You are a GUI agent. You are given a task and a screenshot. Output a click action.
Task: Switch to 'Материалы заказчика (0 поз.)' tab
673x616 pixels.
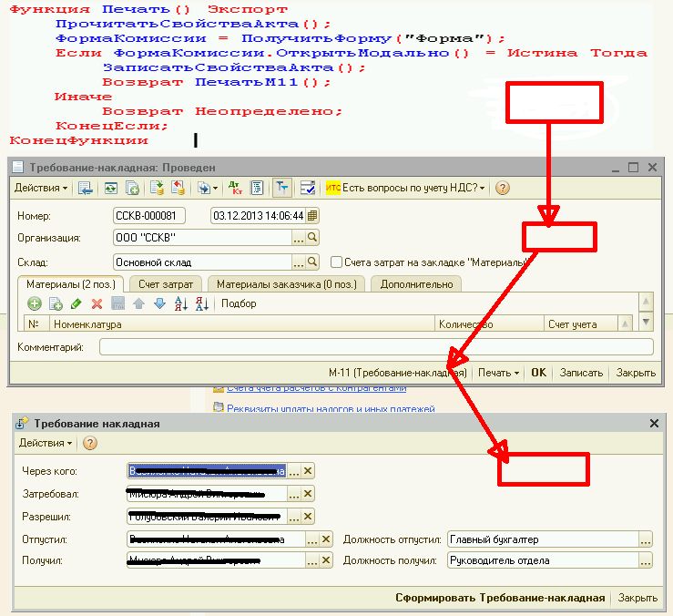(286, 284)
